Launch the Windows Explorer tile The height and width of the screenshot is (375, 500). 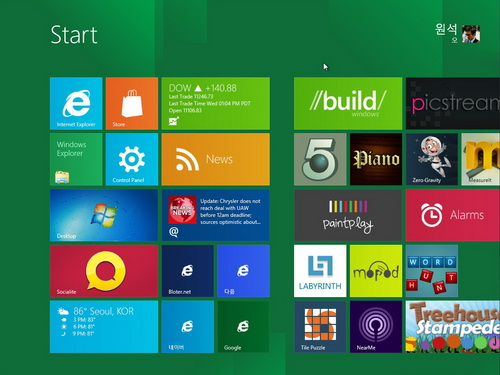click(76, 159)
